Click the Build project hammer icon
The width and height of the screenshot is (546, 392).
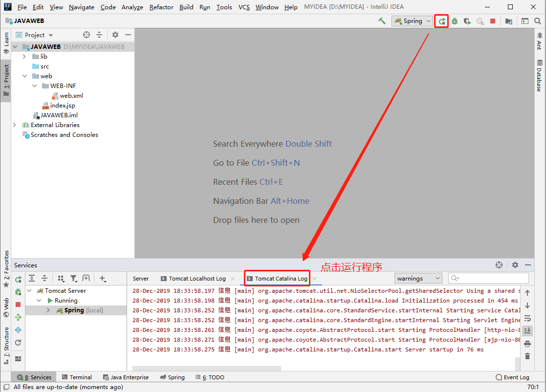tap(382, 21)
